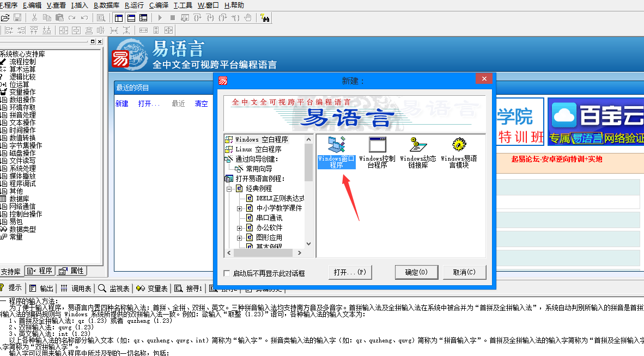Open the C.编译 menu
Viewport: 644px width, 356px height.
click(159, 5)
